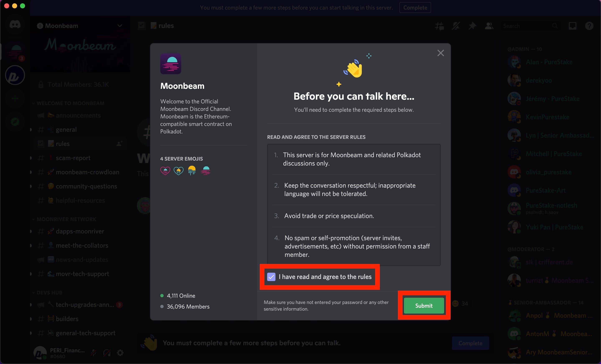
Task: Open the Threads icon in channel header
Action: click(x=439, y=26)
